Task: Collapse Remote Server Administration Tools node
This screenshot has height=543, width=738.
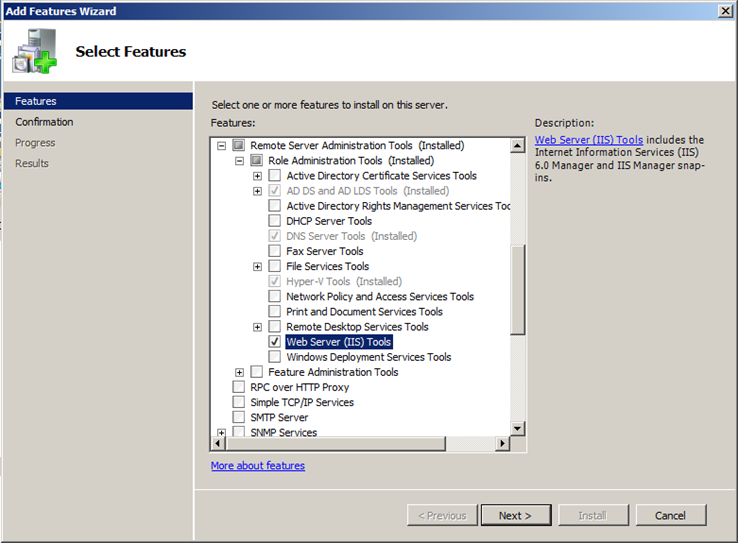Action: (221, 145)
